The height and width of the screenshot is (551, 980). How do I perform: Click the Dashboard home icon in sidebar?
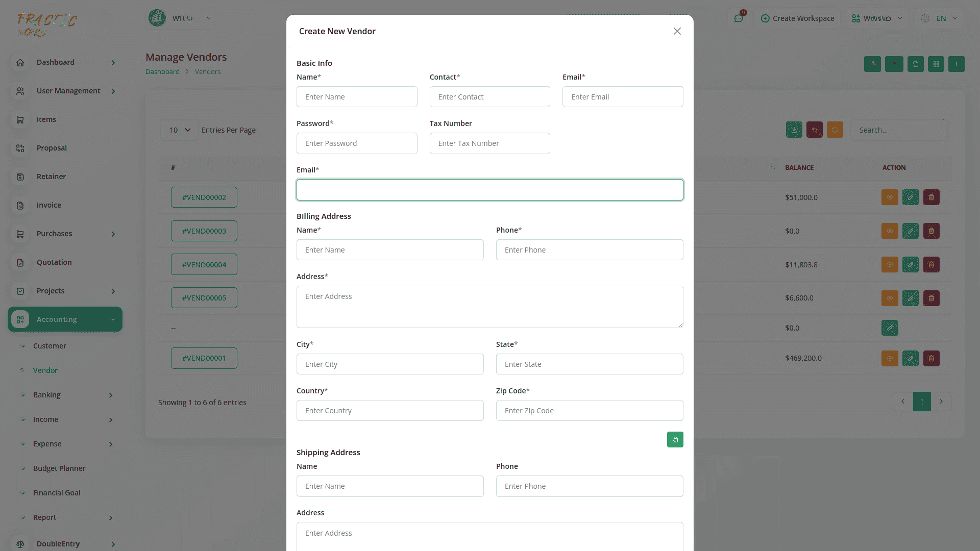point(20,63)
